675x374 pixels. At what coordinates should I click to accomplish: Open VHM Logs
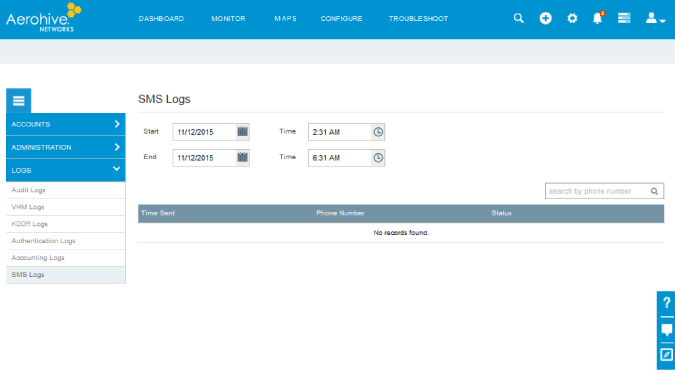[x=65, y=207]
